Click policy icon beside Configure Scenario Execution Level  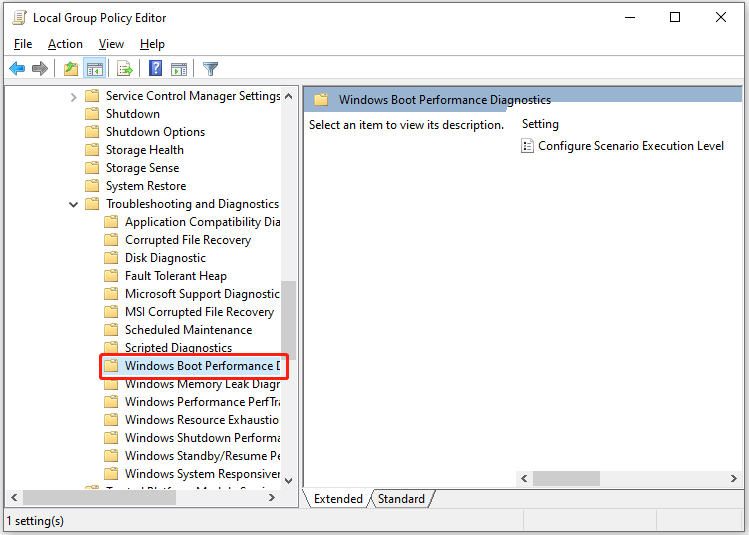[527, 146]
